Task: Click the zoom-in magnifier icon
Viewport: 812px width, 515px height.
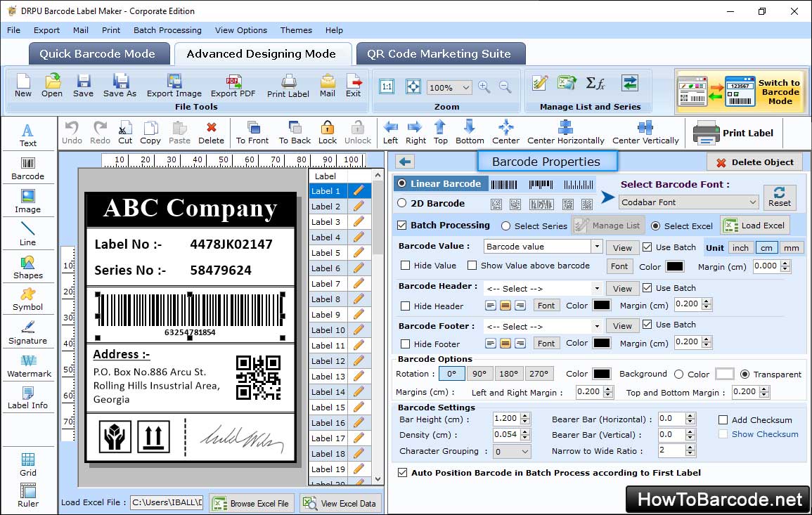Action: click(x=484, y=87)
